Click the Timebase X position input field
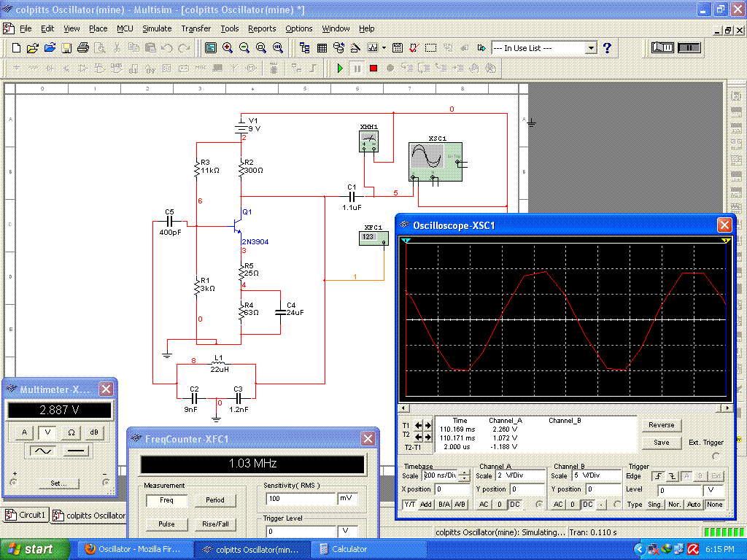747x560 pixels. (x=452, y=489)
